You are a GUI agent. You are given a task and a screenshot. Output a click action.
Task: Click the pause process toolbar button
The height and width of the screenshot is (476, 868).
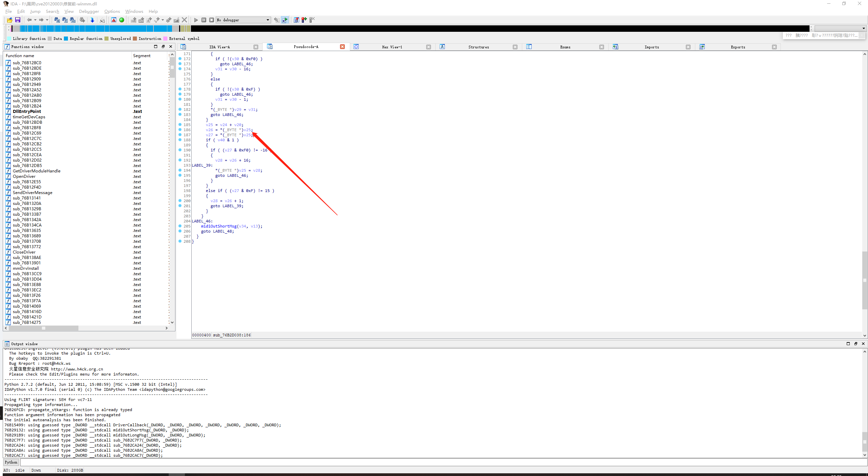(x=204, y=20)
